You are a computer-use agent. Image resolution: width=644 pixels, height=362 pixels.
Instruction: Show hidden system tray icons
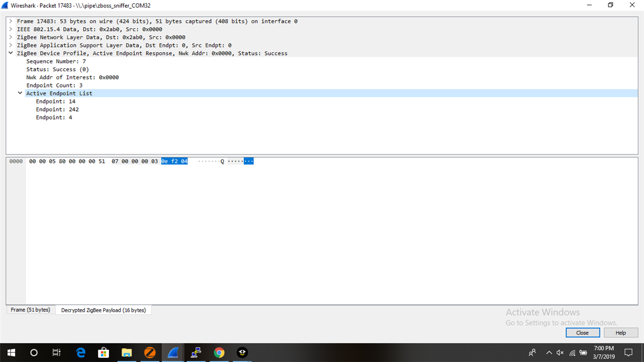click(548, 353)
